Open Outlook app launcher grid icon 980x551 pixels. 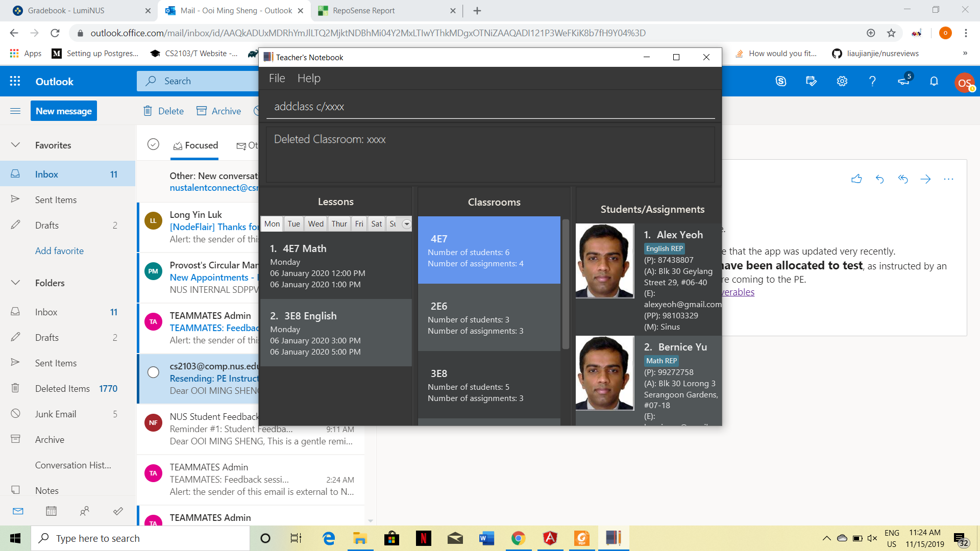[x=15, y=81]
